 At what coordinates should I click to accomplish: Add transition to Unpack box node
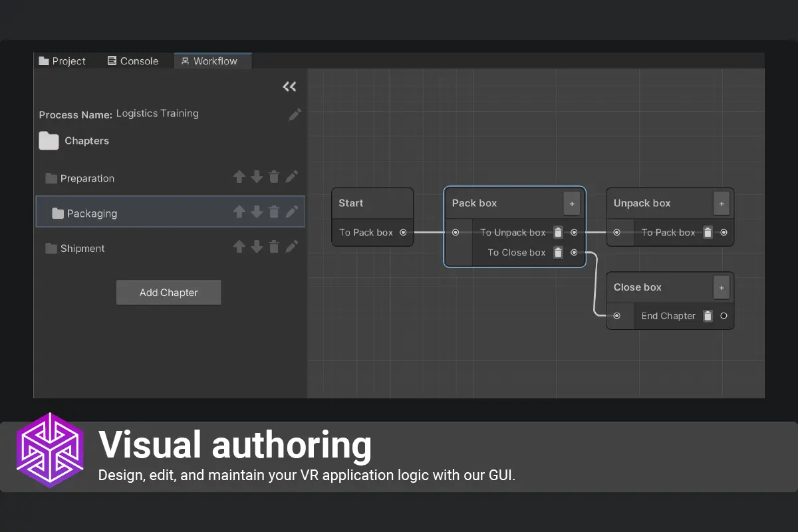[x=722, y=203]
